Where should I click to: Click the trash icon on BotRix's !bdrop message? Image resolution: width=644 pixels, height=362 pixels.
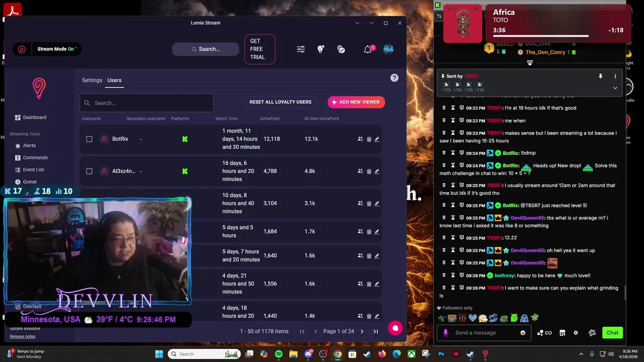(x=444, y=153)
